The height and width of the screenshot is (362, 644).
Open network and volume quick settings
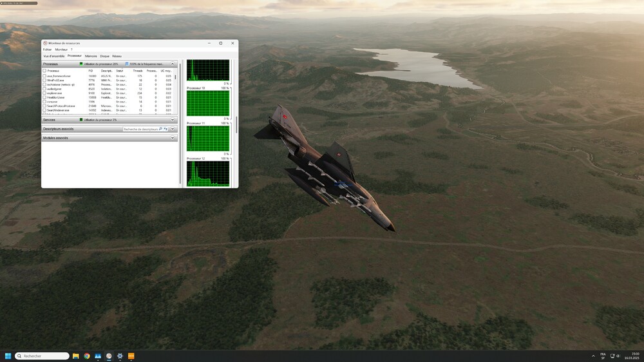pyautogui.click(x=615, y=356)
